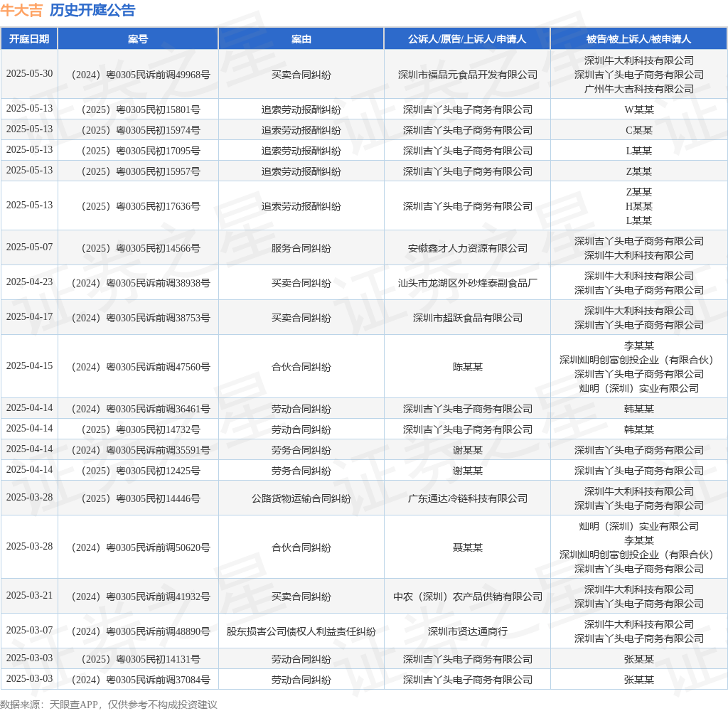The image size is (728, 711).
Task: Select date cell 2025-03-07
Action: pos(29,630)
